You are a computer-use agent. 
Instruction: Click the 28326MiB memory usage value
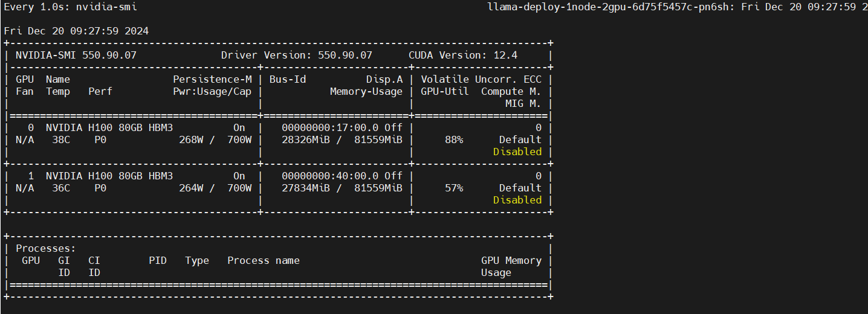point(305,139)
